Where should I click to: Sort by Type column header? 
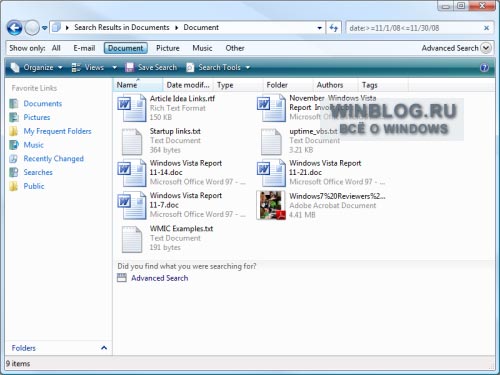(x=238, y=85)
